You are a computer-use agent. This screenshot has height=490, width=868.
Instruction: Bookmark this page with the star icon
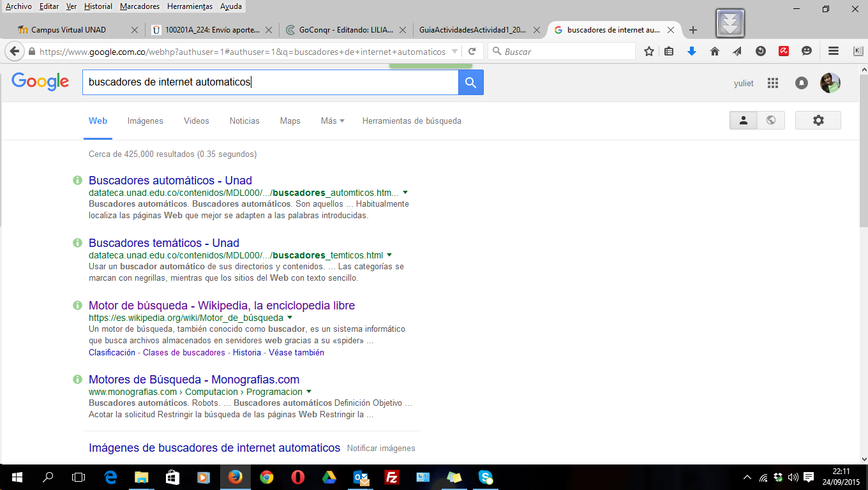649,52
